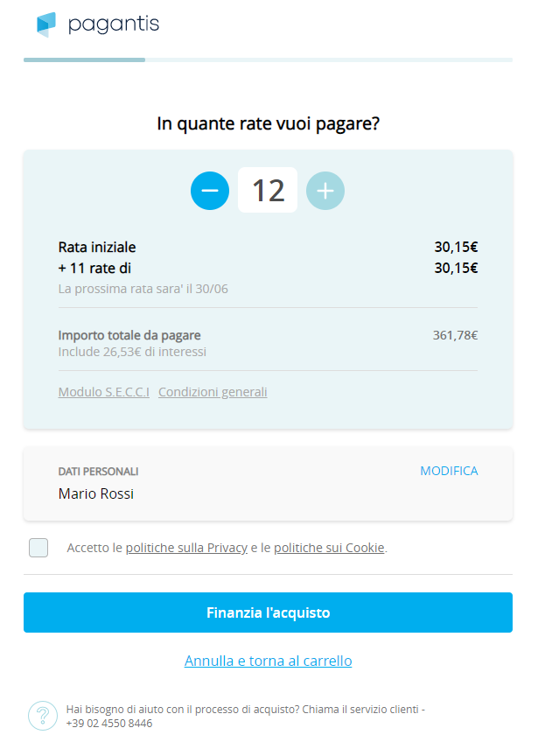Click Annulla e torna al carrello
This screenshot has height=756, width=545.
coord(268,661)
